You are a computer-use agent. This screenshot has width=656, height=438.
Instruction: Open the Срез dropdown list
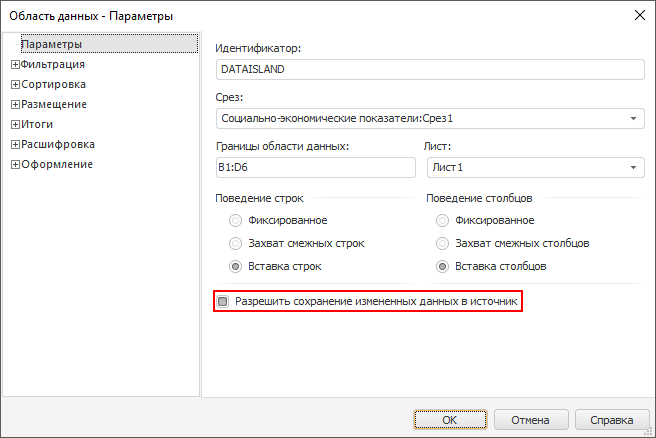[x=634, y=119]
